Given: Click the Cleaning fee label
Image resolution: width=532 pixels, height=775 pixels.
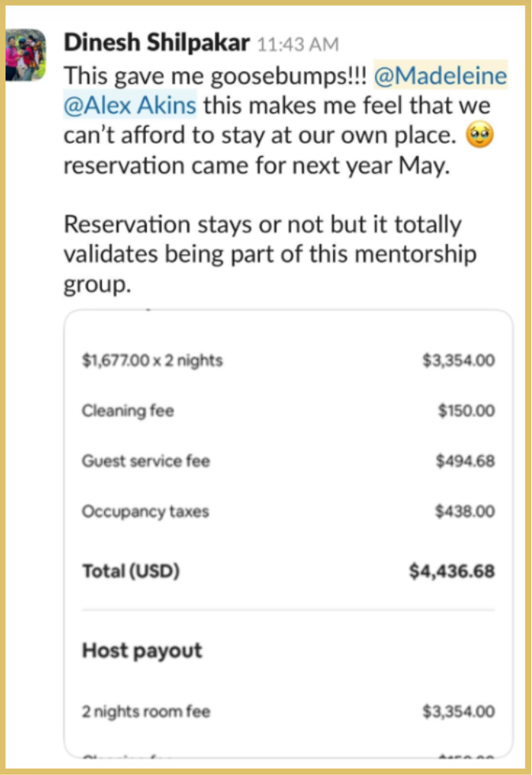Looking at the screenshot, I should click(128, 410).
